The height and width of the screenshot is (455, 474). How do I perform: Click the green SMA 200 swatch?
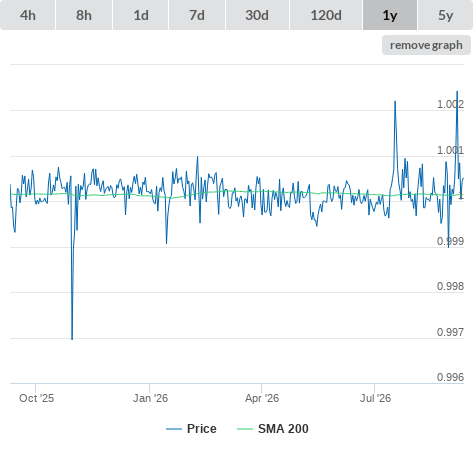point(245,429)
